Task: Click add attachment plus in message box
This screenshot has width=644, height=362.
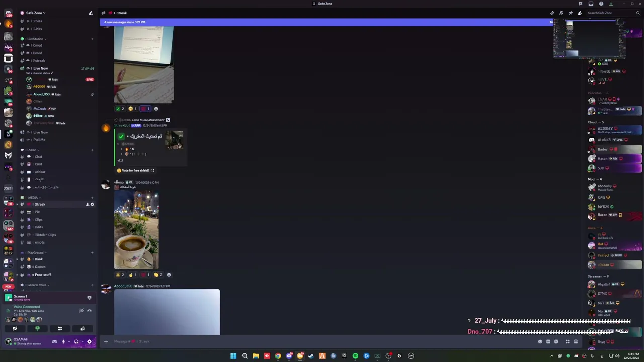Action: coord(106,341)
